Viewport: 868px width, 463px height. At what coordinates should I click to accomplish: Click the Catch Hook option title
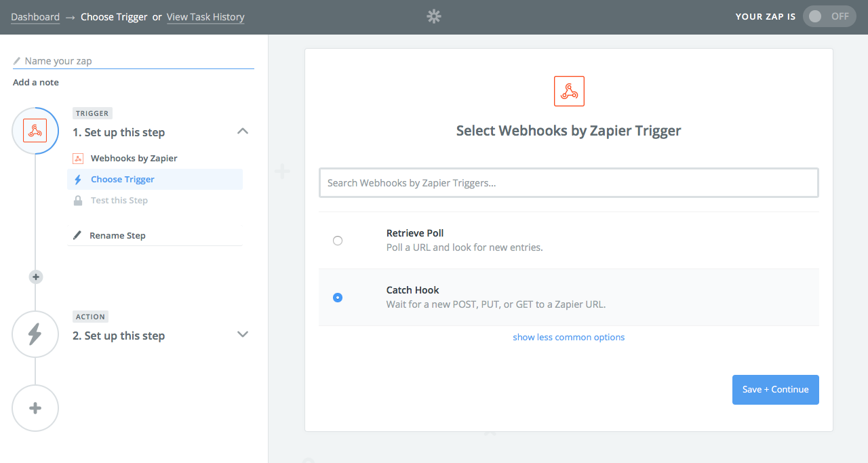click(x=413, y=289)
